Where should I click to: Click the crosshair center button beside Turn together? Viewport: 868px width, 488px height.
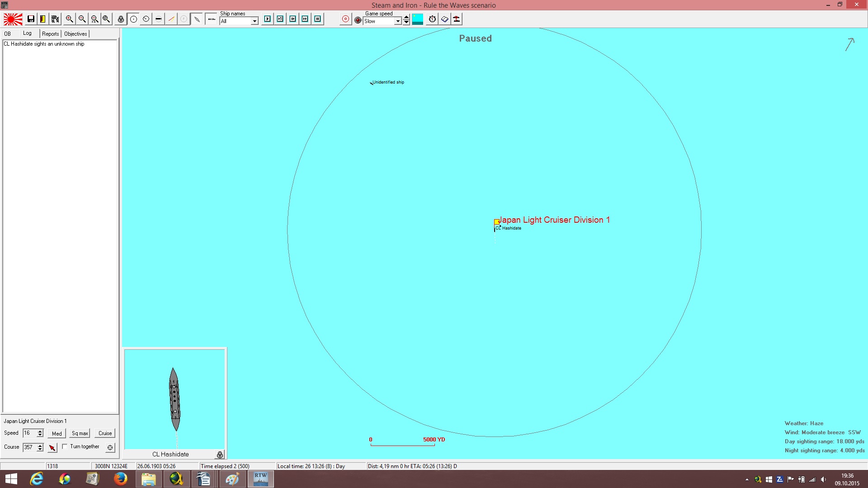110,447
